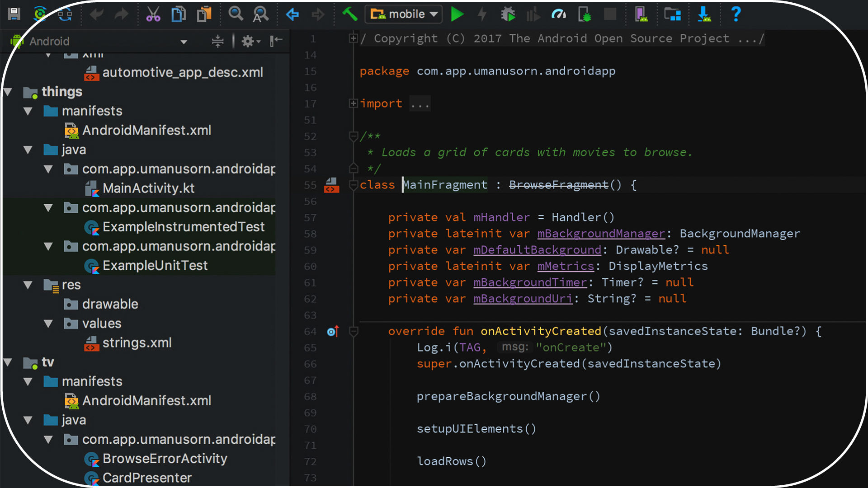This screenshot has width=868, height=488.
Task: Navigate back with the blue left arrow
Action: (x=292, y=14)
